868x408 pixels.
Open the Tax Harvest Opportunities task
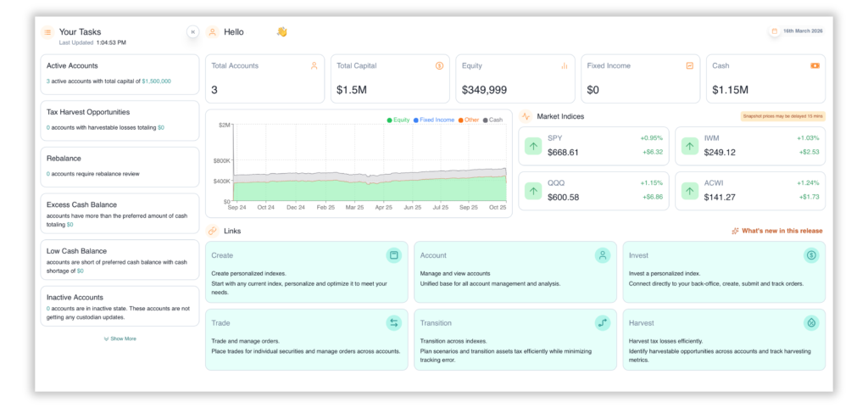click(120, 120)
